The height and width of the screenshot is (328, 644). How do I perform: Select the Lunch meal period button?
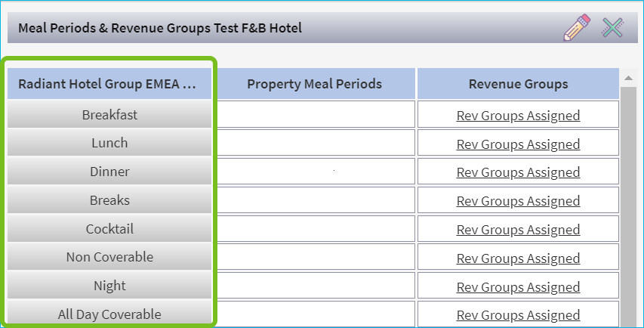(x=109, y=143)
